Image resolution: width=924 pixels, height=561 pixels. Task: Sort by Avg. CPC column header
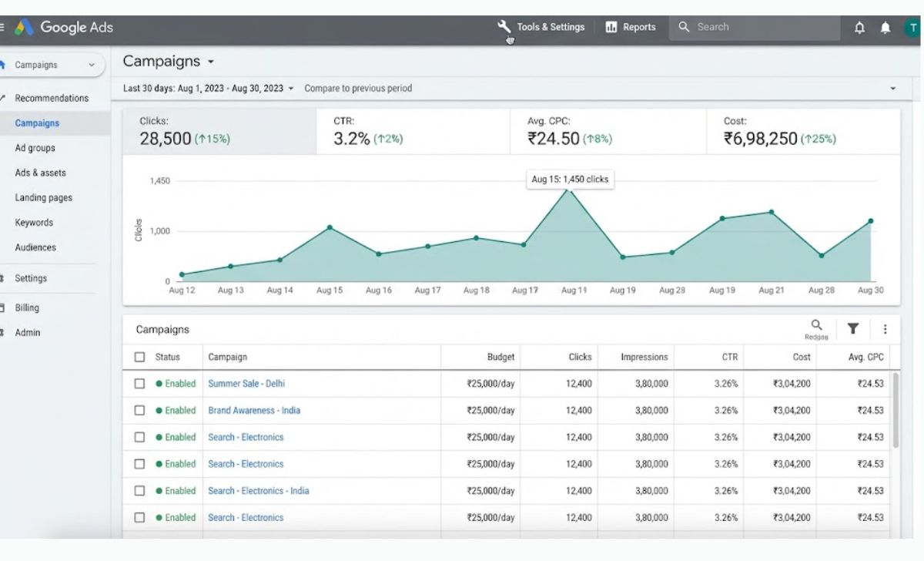point(866,357)
